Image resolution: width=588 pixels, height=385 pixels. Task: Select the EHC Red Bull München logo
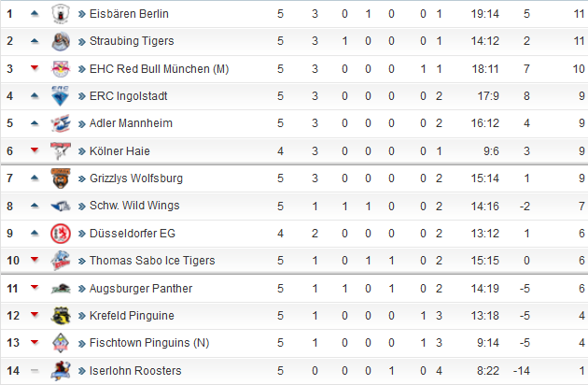click(61, 69)
